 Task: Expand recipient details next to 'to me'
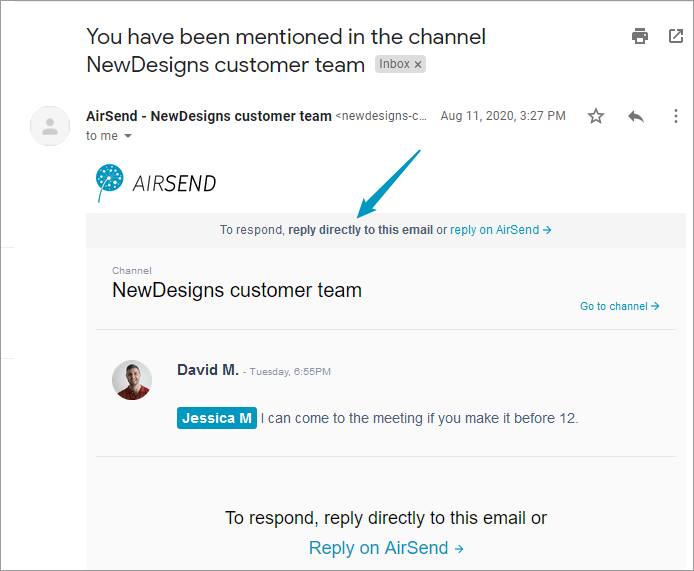128,136
